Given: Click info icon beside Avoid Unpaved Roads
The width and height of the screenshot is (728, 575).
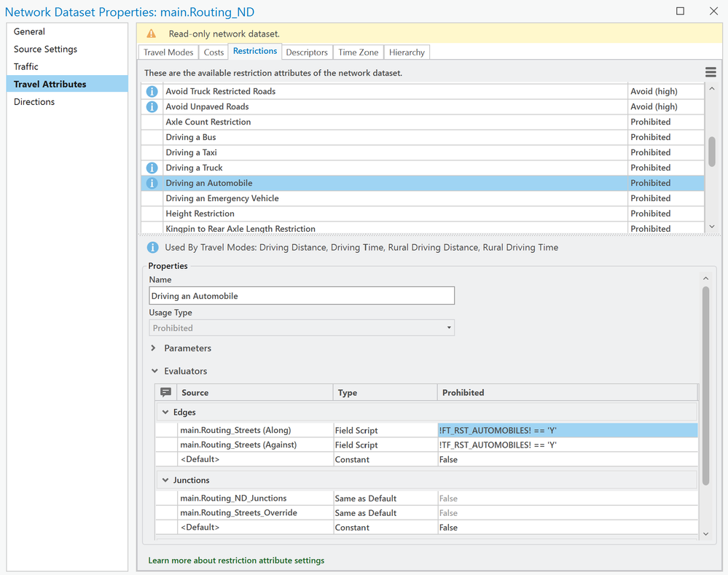Looking at the screenshot, I should [152, 107].
